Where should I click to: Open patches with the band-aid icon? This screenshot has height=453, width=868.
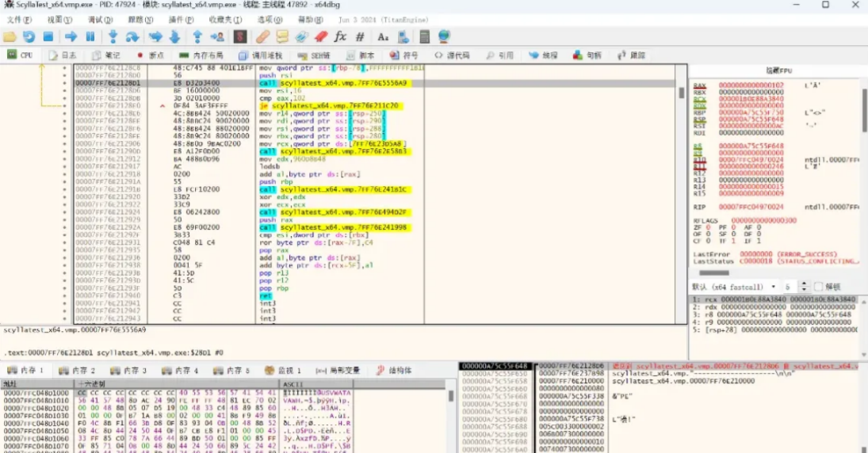pyautogui.click(x=263, y=37)
